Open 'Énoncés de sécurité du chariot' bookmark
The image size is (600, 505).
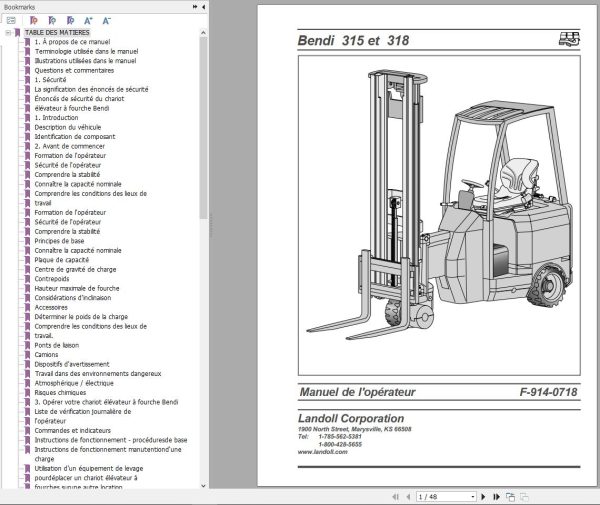pyautogui.click(x=79, y=99)
